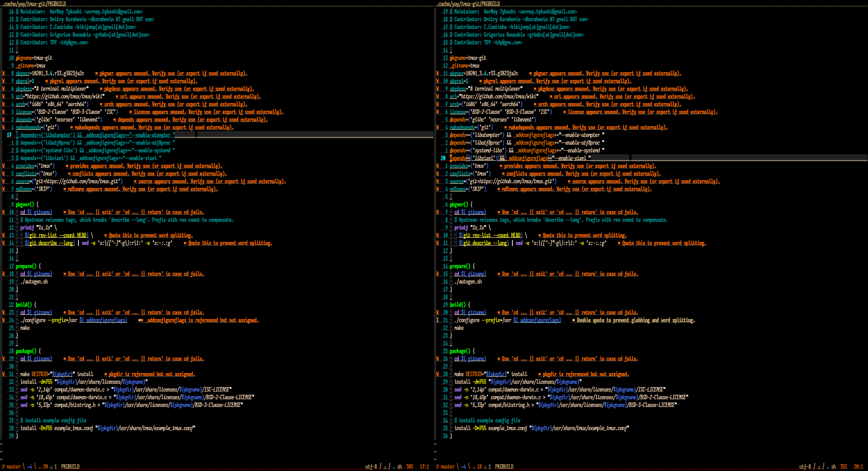Click the warning sign beside source in right pane

point(438,182)
